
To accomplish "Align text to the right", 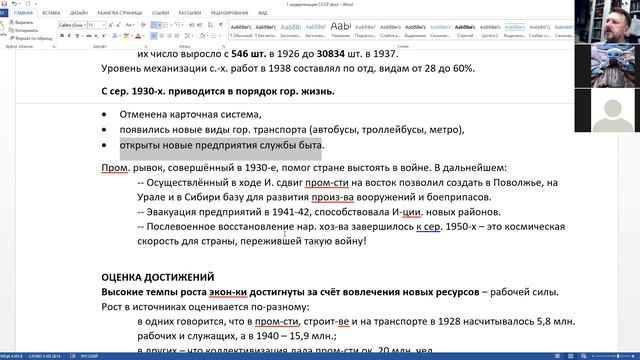I will (x=169, y=36).
